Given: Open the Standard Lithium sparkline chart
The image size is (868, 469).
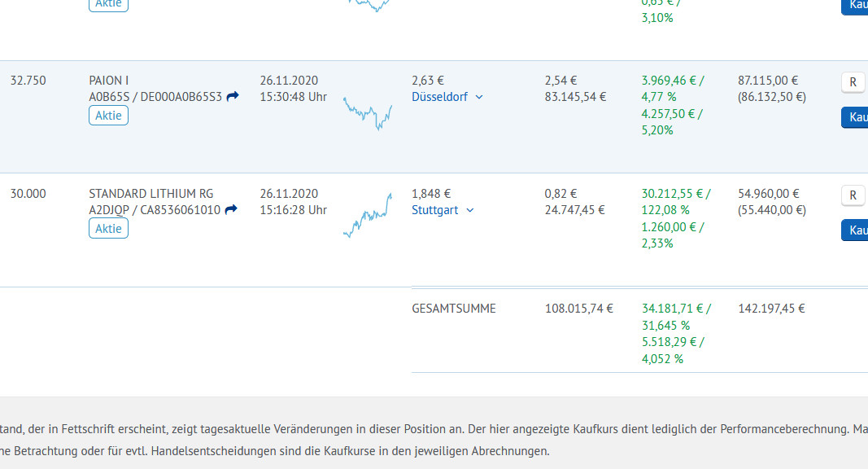Looking at the screenshot, I should click(x=368, y=216).
